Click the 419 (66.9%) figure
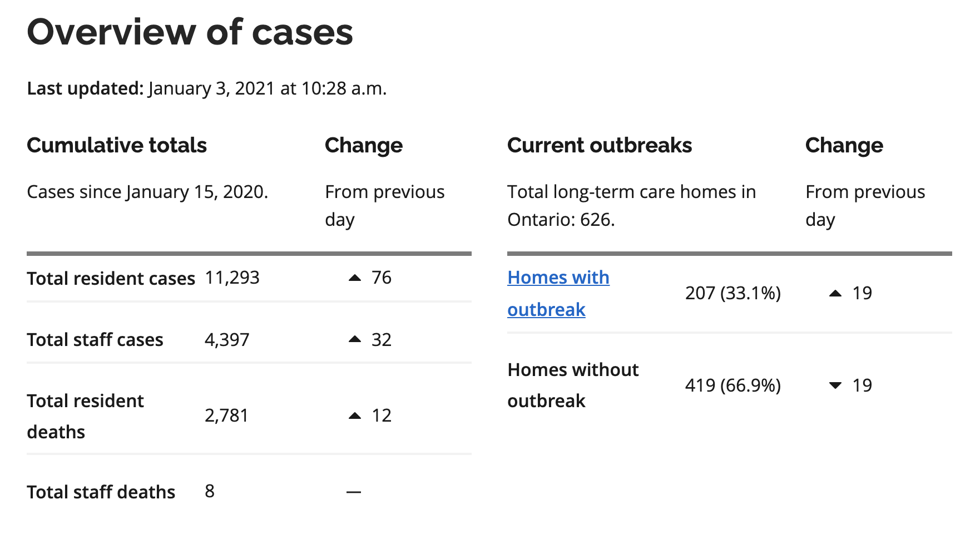This screenshot has width=980, height=534. point(733,385)
